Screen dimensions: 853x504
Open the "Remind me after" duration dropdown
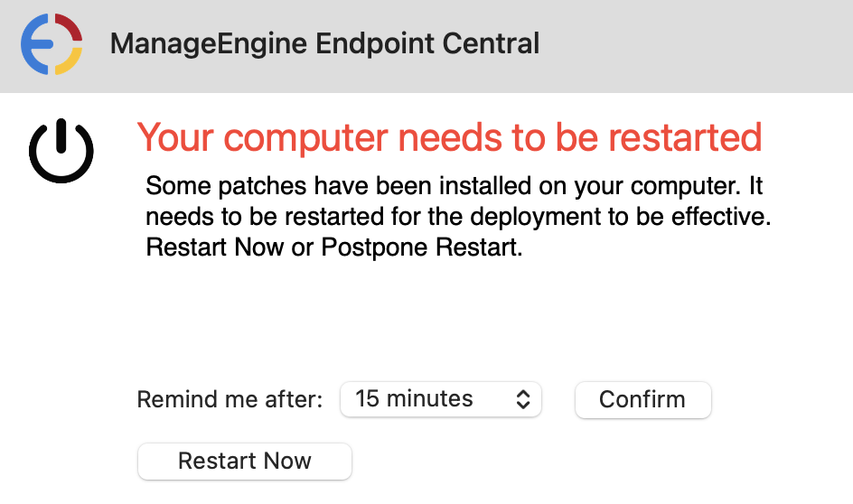(x=440, y=399)
